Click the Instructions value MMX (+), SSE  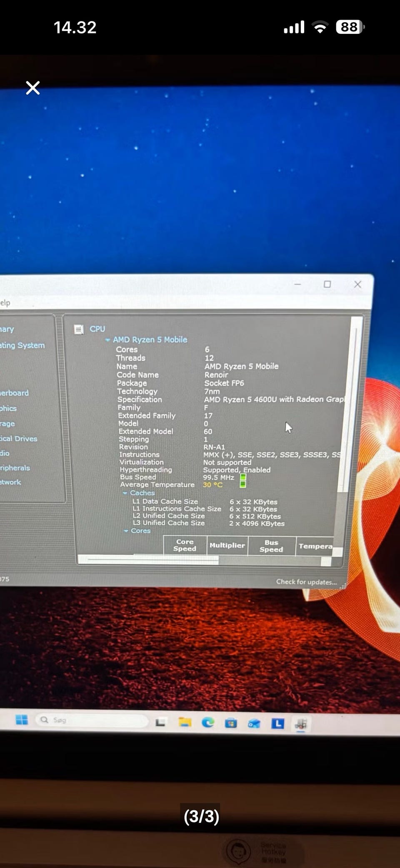coord(272,455)
